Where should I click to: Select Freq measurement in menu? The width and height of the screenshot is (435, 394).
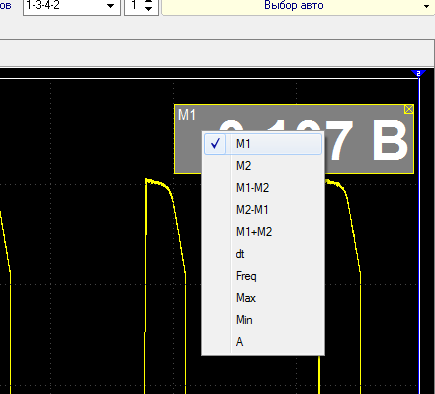(x=263, y=276)
